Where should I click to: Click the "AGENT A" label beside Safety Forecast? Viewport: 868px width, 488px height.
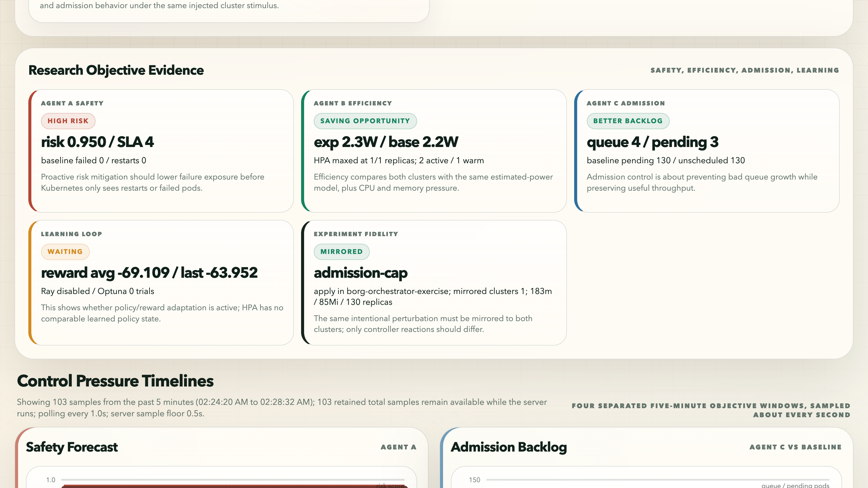click(x=399, y=447)
